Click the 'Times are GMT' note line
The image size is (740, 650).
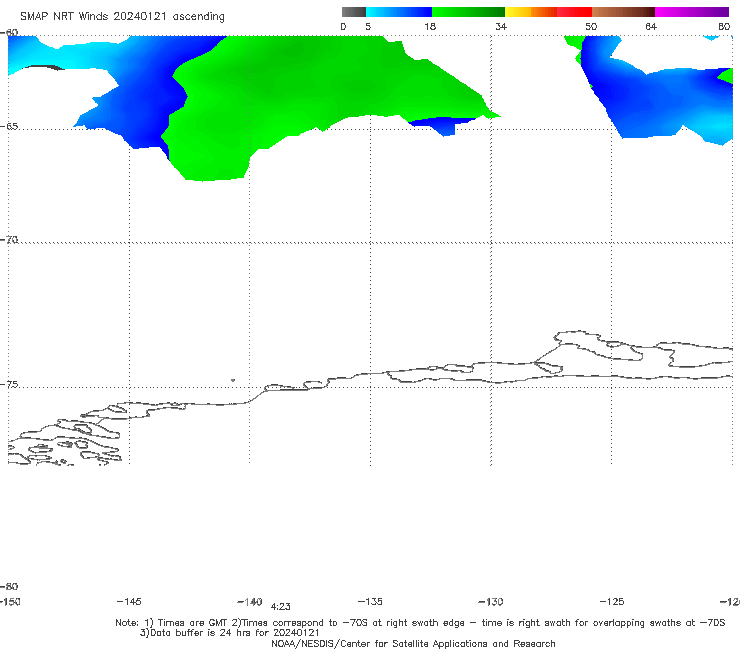(420, 623)
